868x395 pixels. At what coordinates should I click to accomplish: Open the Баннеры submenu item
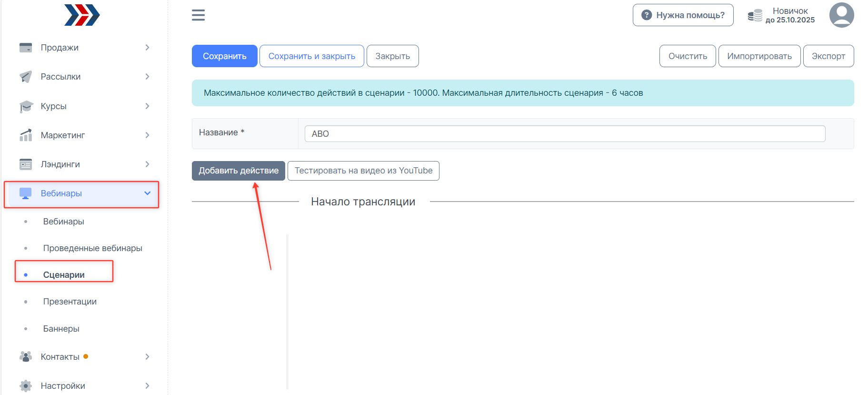coord(61,329)
